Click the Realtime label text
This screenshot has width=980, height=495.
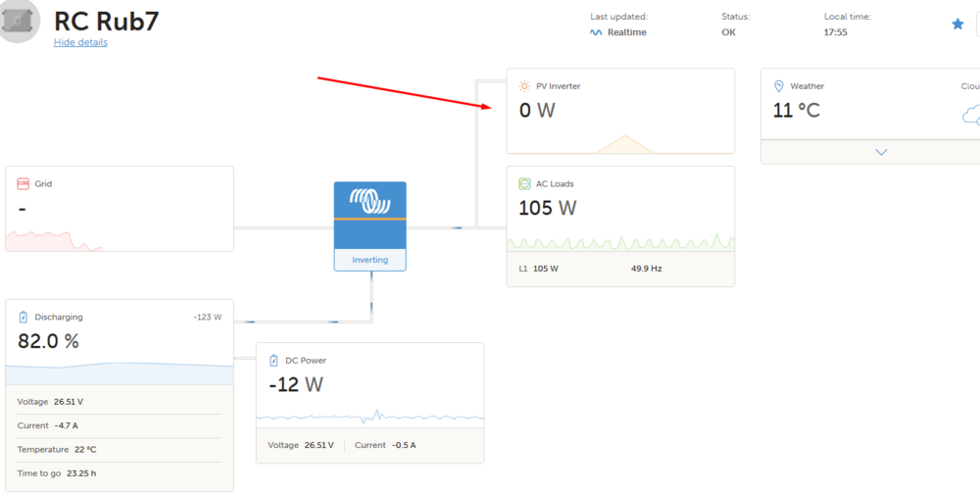coord(627,32)
